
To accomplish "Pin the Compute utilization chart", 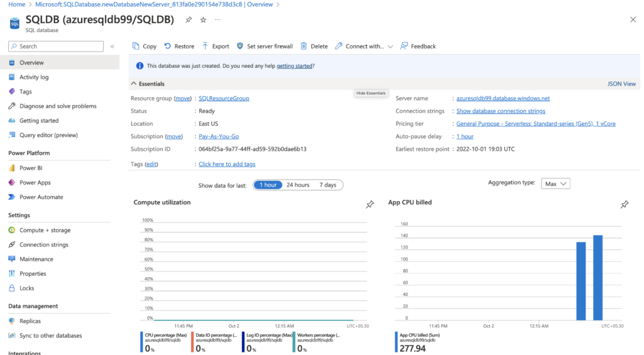I will [x=370, y=205].
